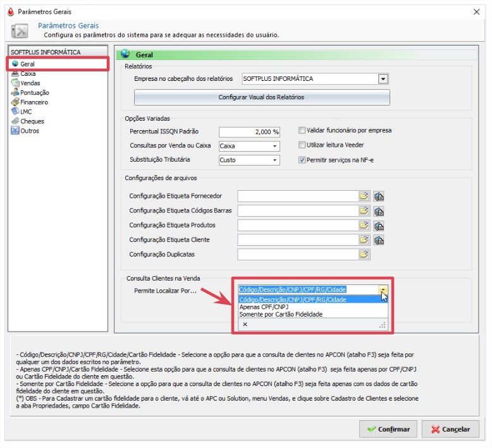Click printer config icon for Etiqueta Fornecedor
The image size is (492, 448).
379,197
